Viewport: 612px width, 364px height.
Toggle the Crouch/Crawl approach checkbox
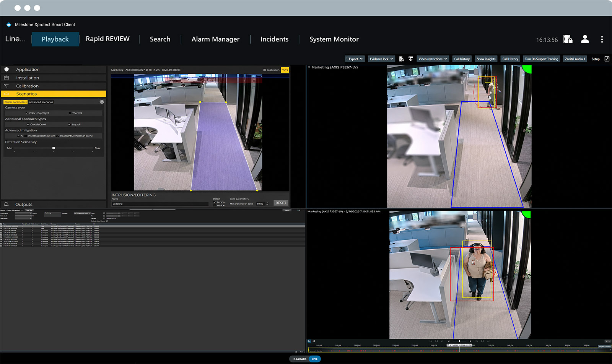[28, 124]
